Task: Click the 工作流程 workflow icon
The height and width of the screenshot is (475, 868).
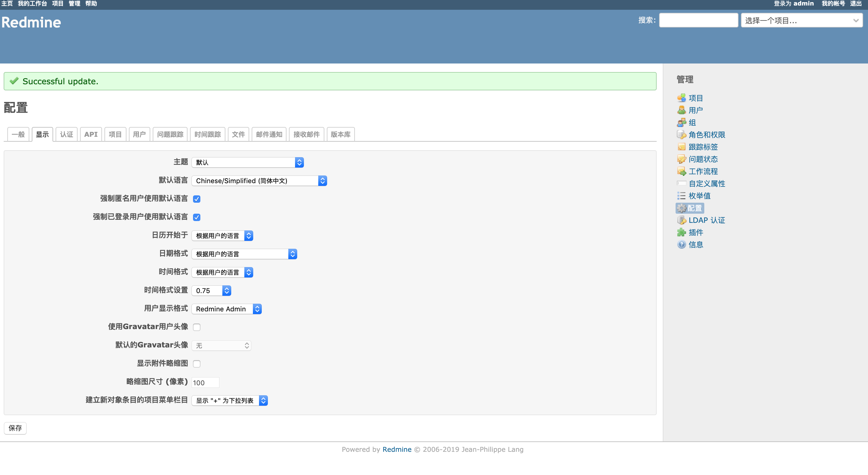Action: coord(681,171)
